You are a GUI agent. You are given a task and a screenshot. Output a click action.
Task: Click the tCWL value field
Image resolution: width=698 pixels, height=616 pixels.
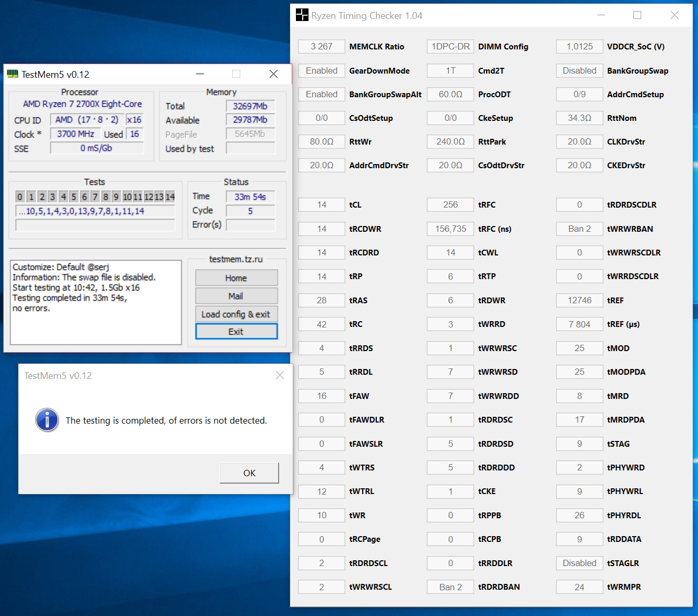click(x=450, y=252)
